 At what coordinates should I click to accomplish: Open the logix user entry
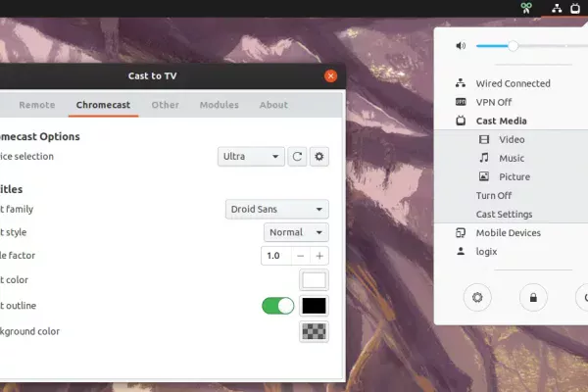tap(512, 251)
